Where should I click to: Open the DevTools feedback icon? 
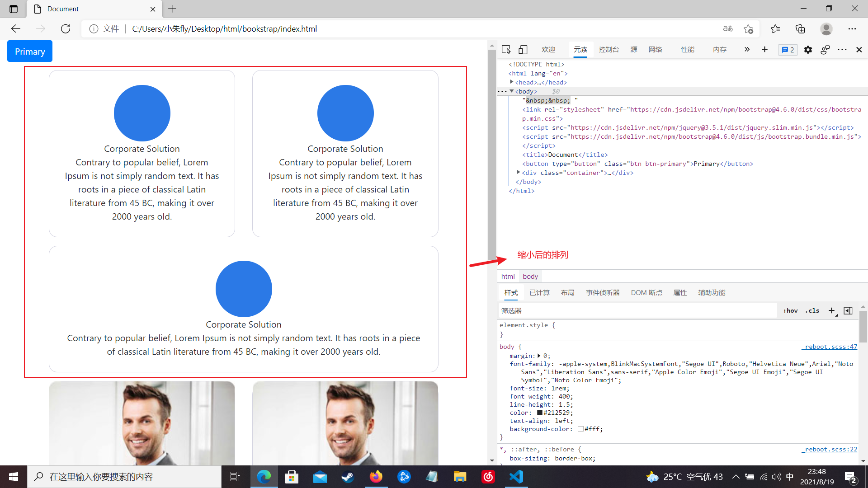click(x=825, y=50)
